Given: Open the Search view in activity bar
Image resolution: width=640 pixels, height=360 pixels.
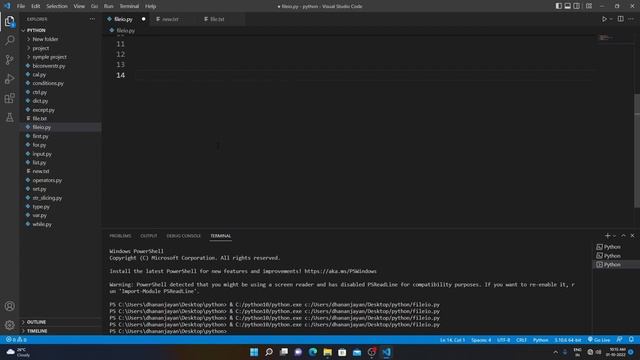Looking at the screenshot, I should (x=9, y=40).
